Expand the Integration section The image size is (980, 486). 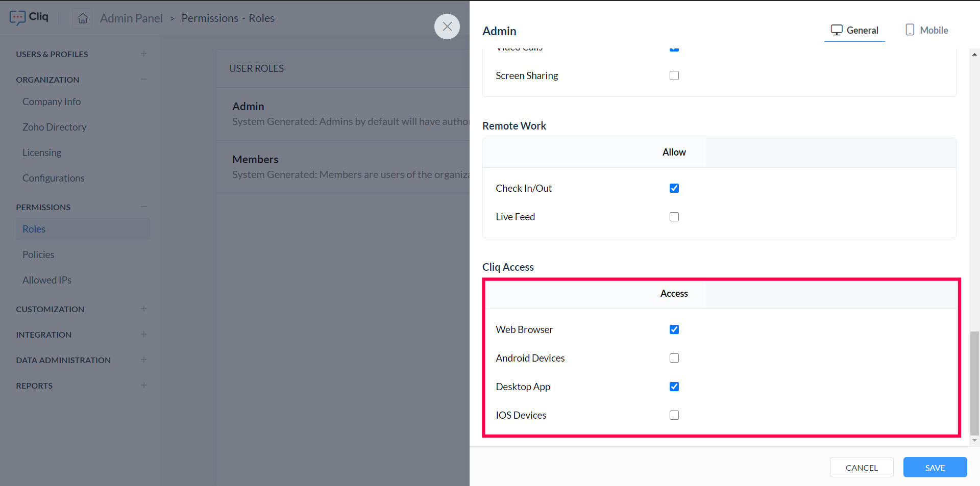pos(144,334)
